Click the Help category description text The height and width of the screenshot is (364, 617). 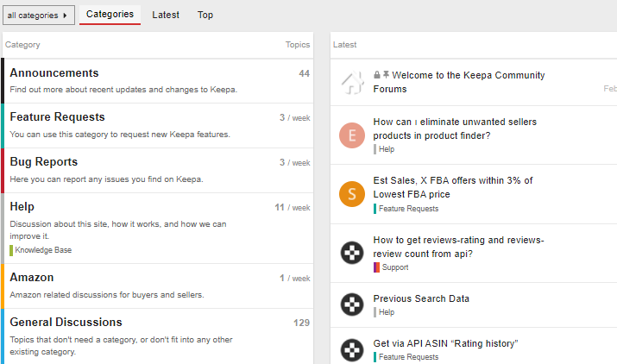(x=118, y=229)
